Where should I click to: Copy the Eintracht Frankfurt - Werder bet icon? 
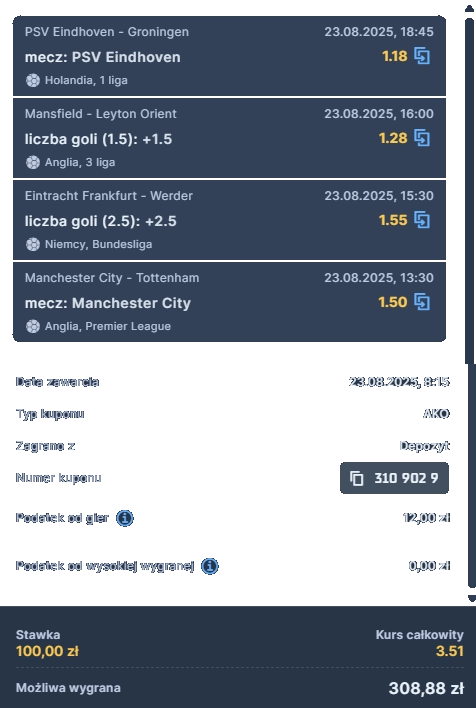click(422, 220)
